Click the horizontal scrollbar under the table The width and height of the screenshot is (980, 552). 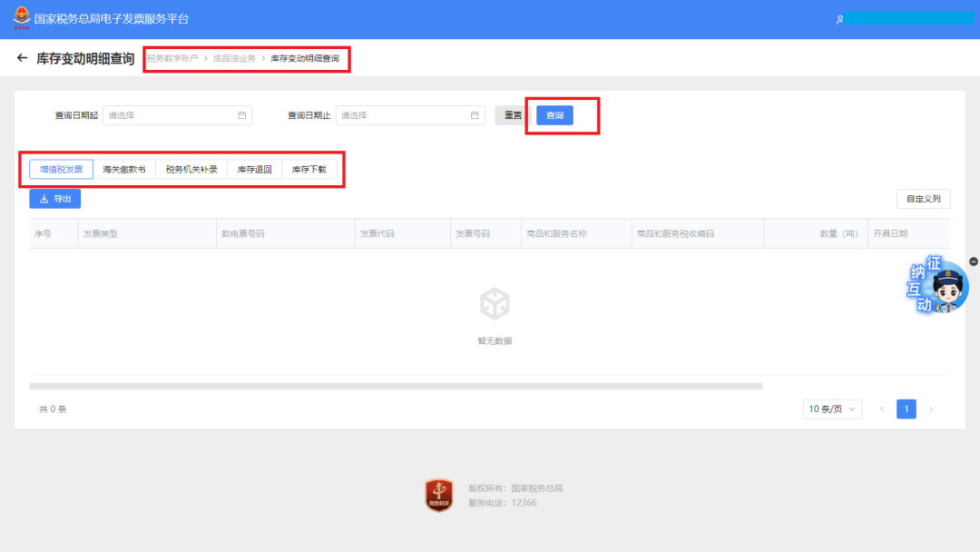[396, 387]
